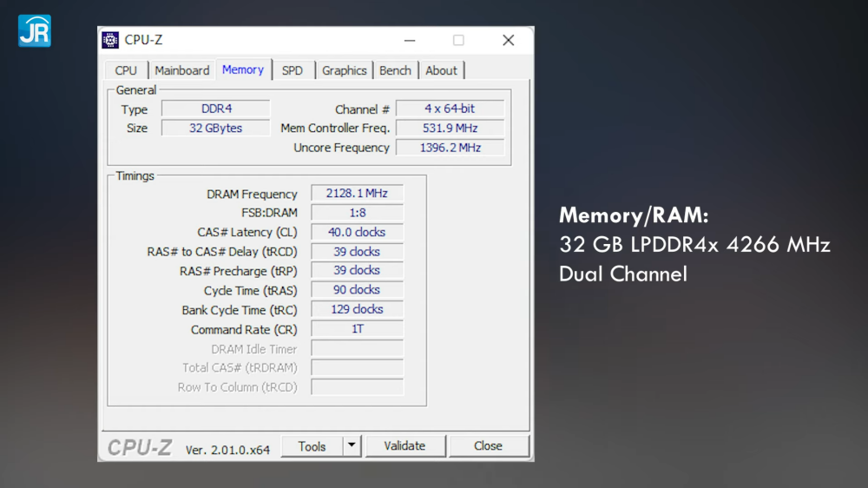Click the DRAM Frequency value field
This screenshot has width=868, height=488.
click(x=357, y=194)
